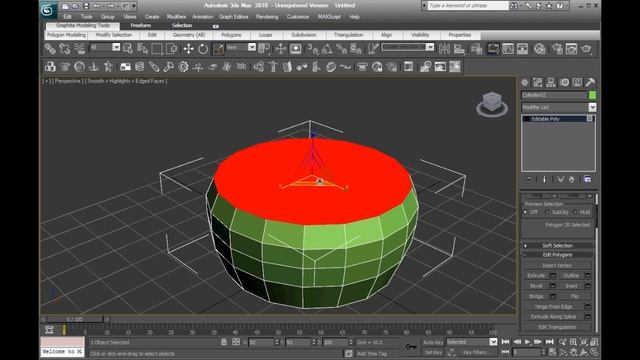Select the Multi preview selection radio
640x360 pixels.
[575, 212]
